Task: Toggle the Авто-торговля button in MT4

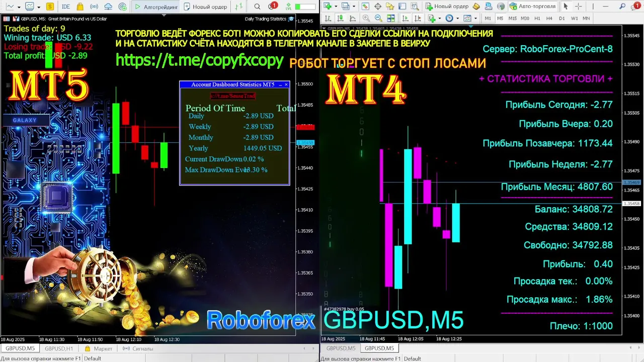Action: click(533, 6)
